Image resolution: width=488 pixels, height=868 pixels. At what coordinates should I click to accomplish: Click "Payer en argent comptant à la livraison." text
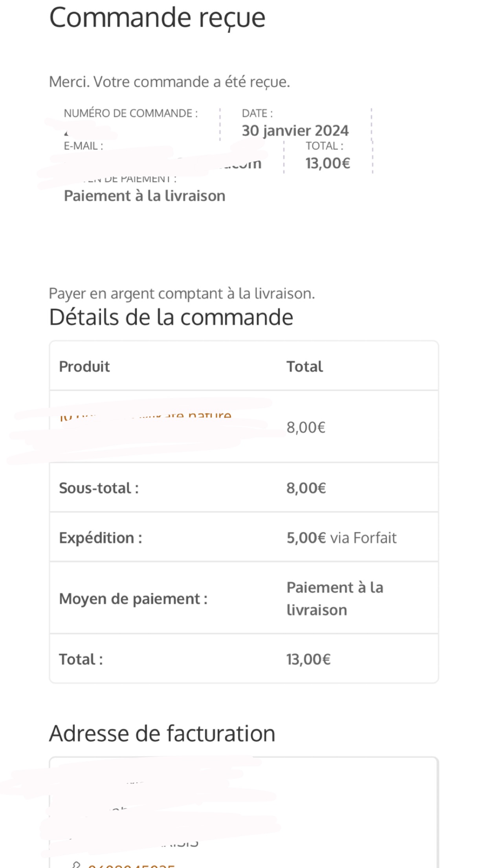click(182, 293)
